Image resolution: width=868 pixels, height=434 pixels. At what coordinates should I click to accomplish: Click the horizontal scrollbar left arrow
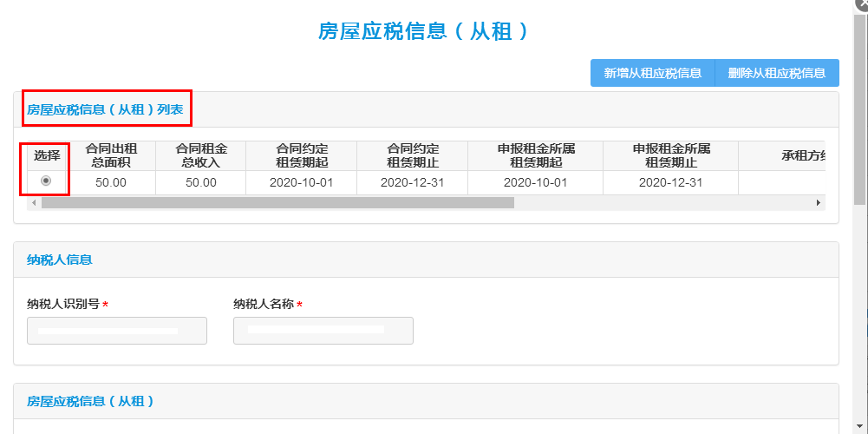pos(34,202)
